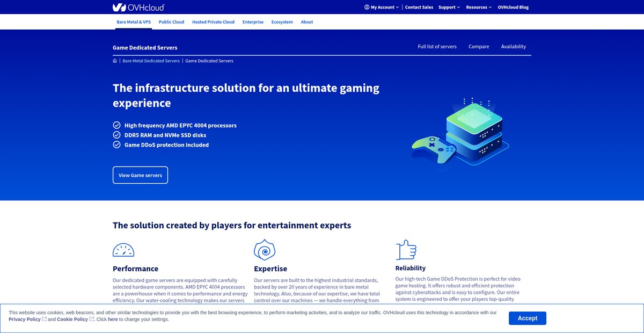Click the home icon in the breadcrumb
Screen dimensions: 644x333
tap(115, 61)
